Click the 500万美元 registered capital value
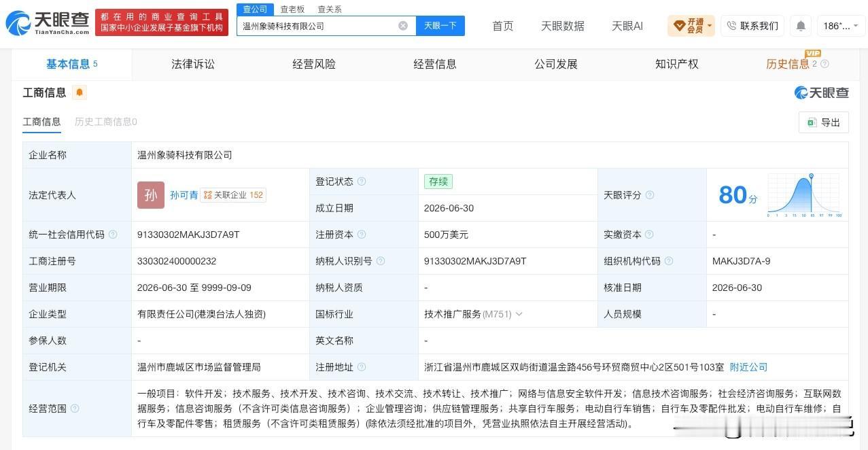 point(446,235)
